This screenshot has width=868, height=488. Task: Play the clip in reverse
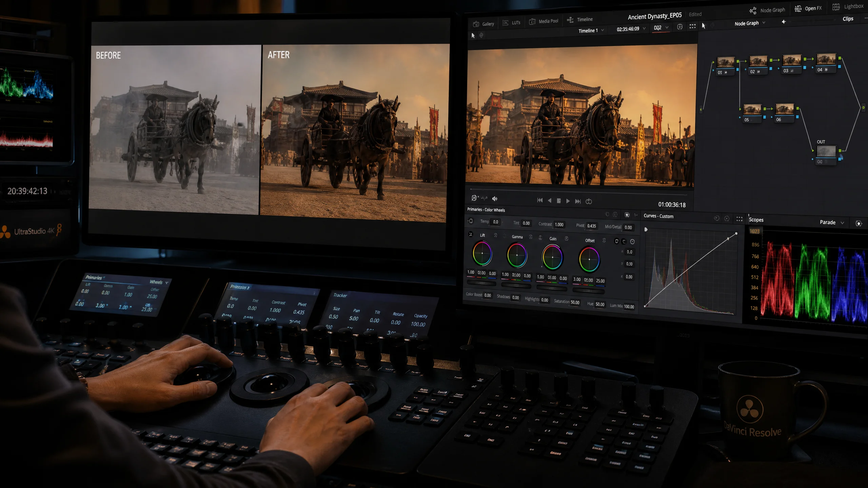coord(550,201)
